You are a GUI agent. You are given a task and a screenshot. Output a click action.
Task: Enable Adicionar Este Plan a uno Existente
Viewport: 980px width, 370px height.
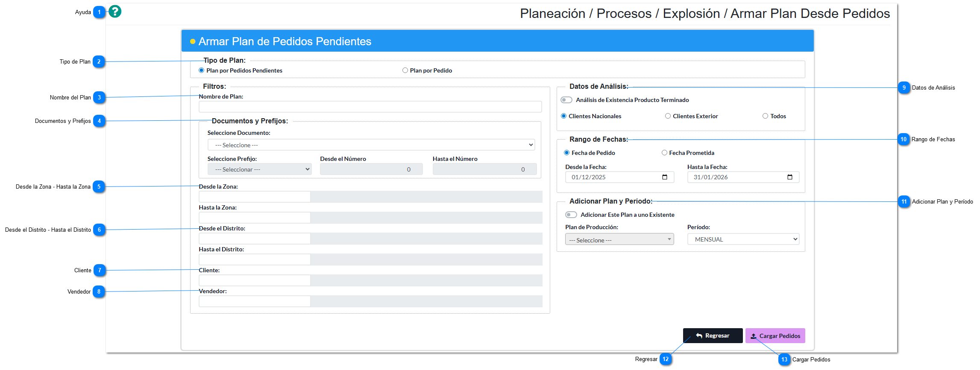[571, 215]
